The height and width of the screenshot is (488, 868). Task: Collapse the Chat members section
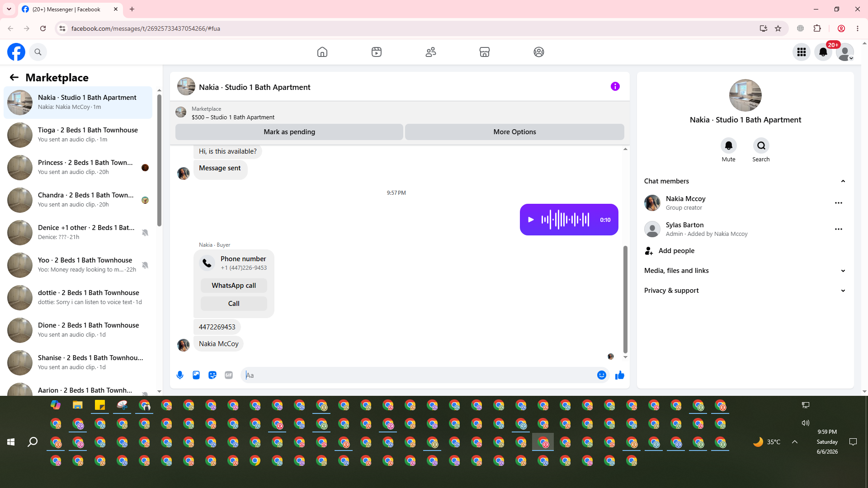[x=745, y=181]
